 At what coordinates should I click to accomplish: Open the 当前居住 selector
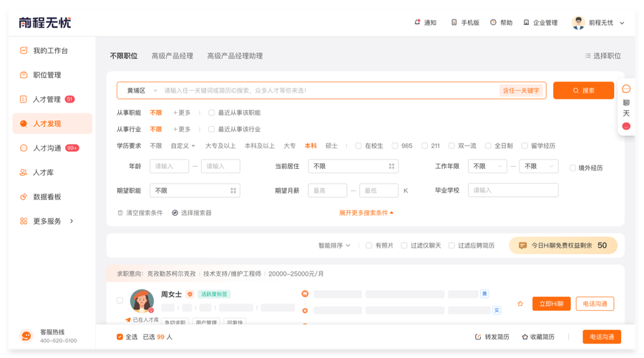[353, 166]
